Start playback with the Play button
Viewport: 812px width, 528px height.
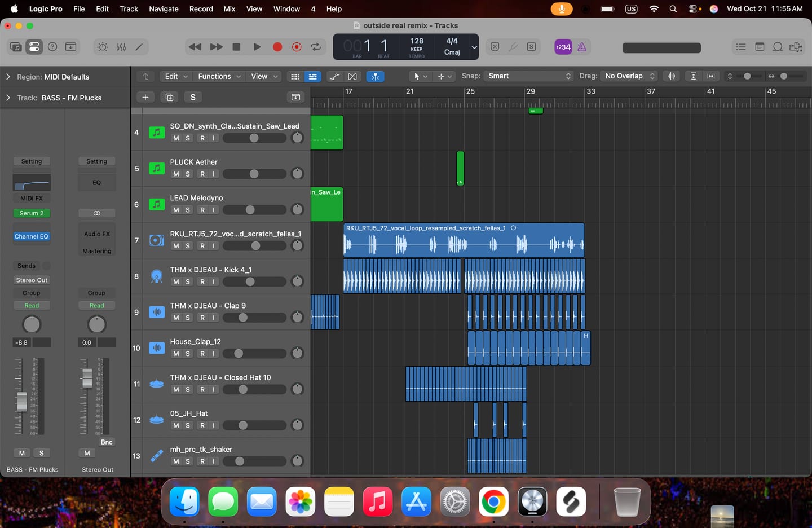click(257, 47)
